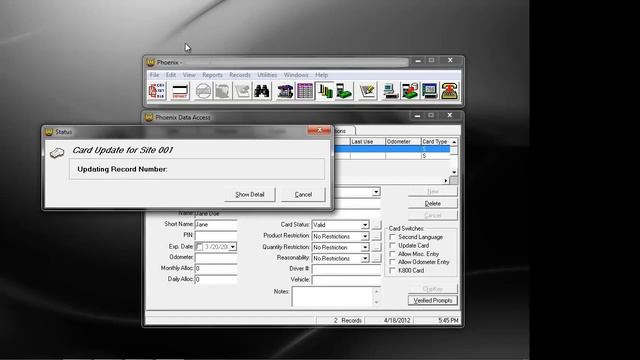Click the Daily Alloc input field
This screenshot has width=640, height=360.
216,279
